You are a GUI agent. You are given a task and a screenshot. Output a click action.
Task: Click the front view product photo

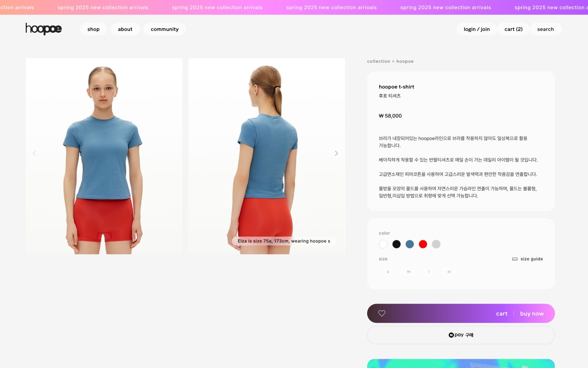104,156
